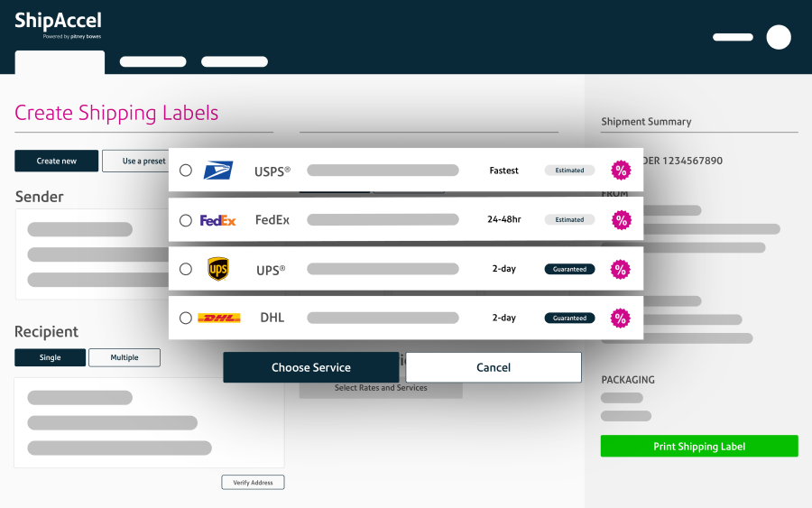Select the DHL radio button
The width and height of the screenshot is (812, 508).
(185, 318)
